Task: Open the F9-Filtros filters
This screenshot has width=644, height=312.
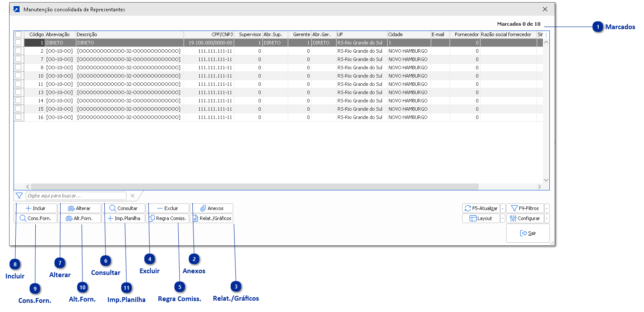Action: pos(525,208)
